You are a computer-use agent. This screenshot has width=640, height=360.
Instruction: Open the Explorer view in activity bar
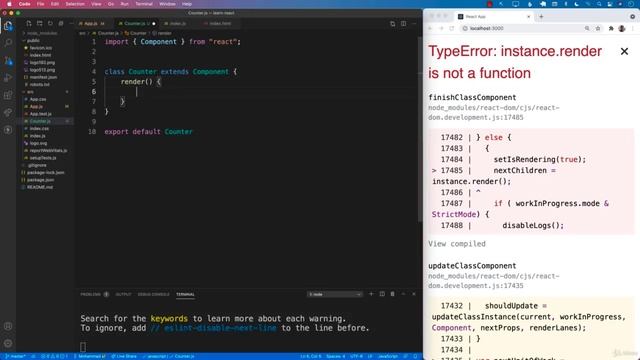[x=8, y=26]
